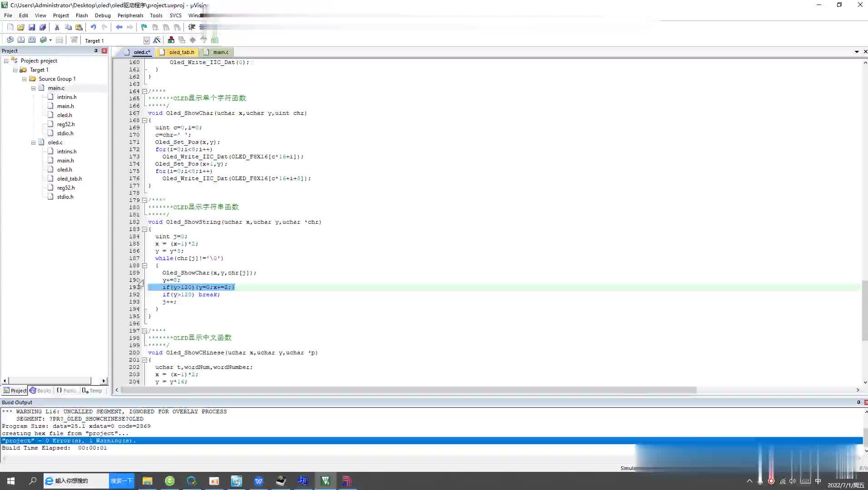Navigate forwards with the arrow icon
Viewport: 868px width, 490px height.
pos(130,27)
